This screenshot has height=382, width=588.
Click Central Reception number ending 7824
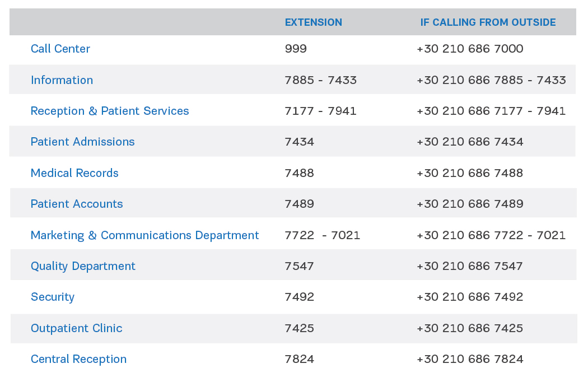(470, 359)
